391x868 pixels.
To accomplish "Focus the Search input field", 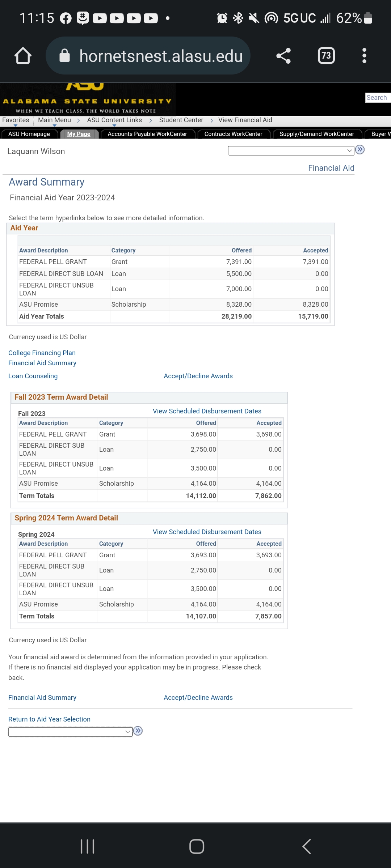I will (x=378, y=98).
